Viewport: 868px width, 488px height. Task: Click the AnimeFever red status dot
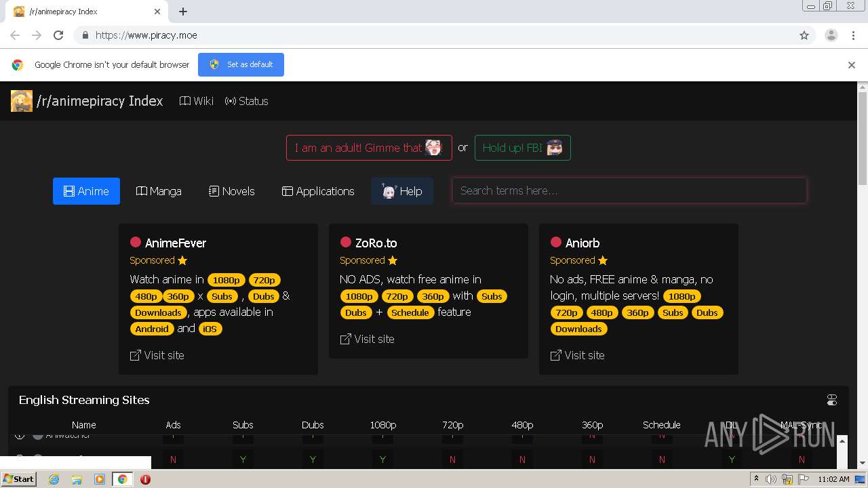pos(136,242)
